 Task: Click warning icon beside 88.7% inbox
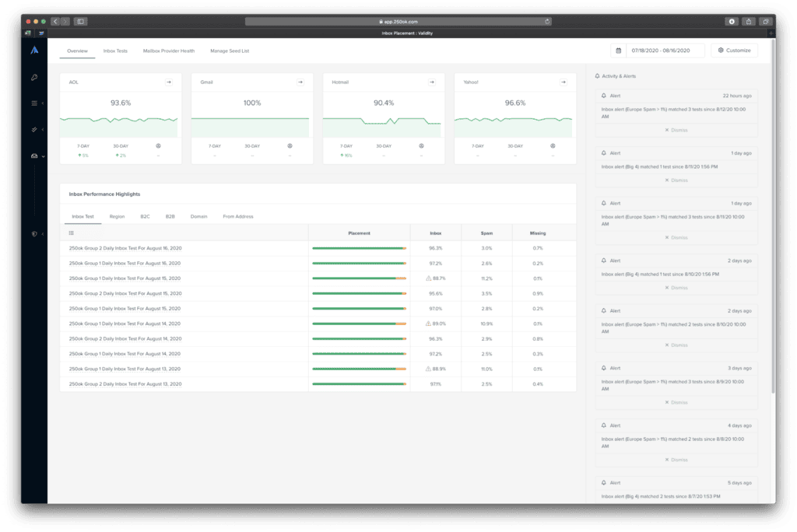click(429, 278)
